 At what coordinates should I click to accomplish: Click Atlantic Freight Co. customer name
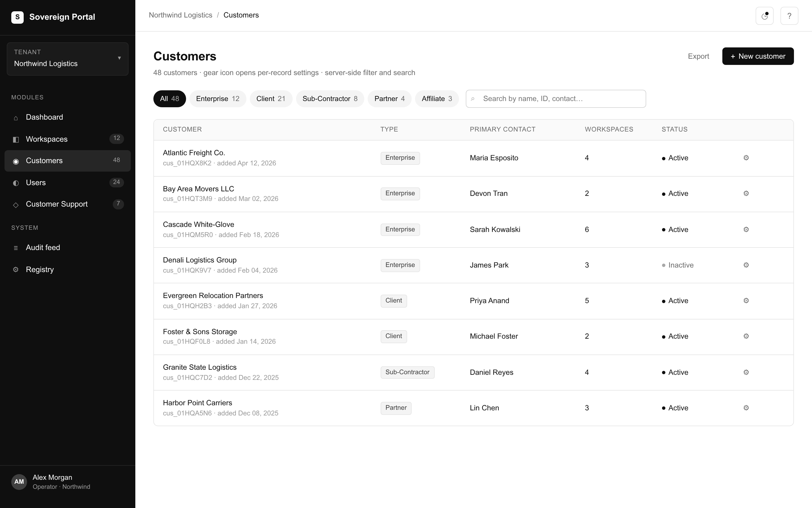[194, 153]
